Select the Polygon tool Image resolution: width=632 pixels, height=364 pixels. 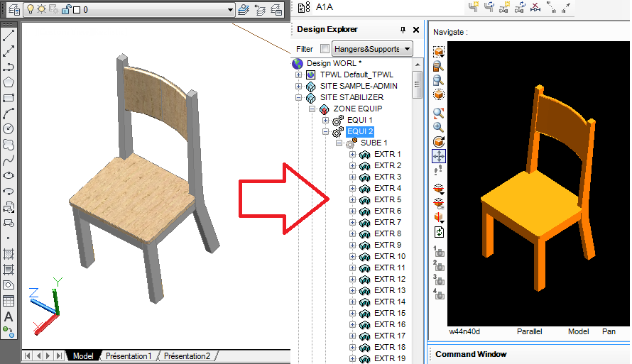pyautogui.click(x=9, y=82)
